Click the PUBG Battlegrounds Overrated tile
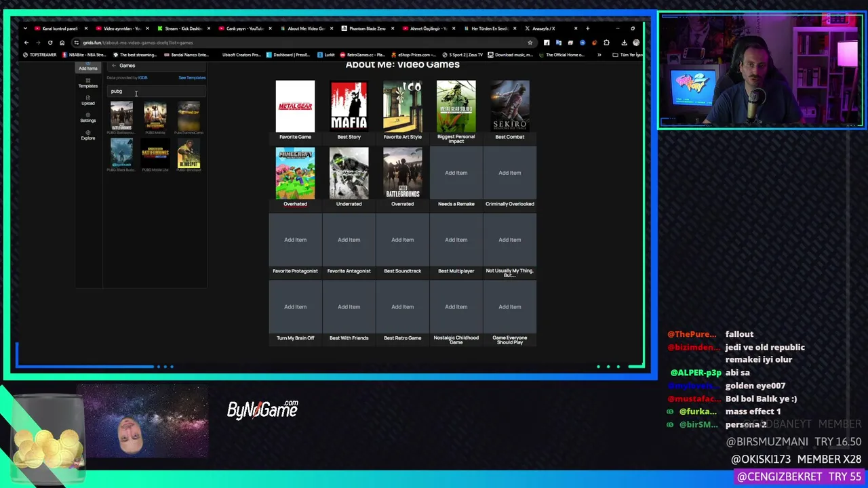 [402, 173]
